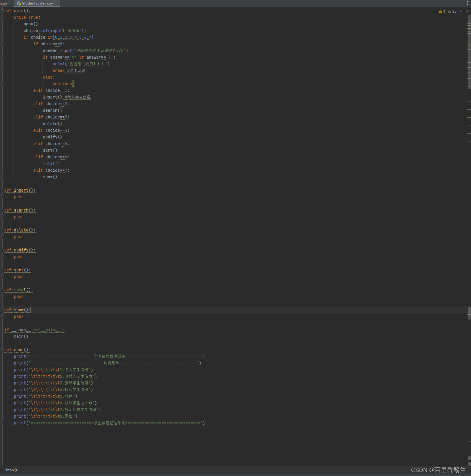Collapse the def delete() function fold
The height and width of the screenshot is (476, 471).
(x=2, y=230)
